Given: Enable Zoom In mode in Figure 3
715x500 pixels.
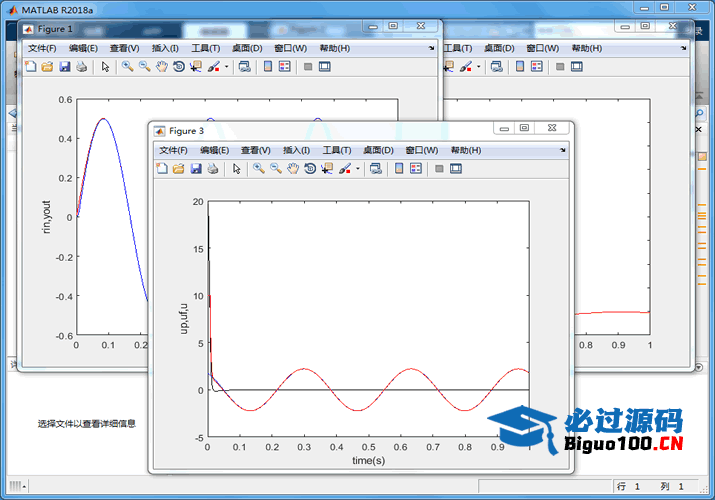Looking at the screenshot, I should click(x=258, y=169).
